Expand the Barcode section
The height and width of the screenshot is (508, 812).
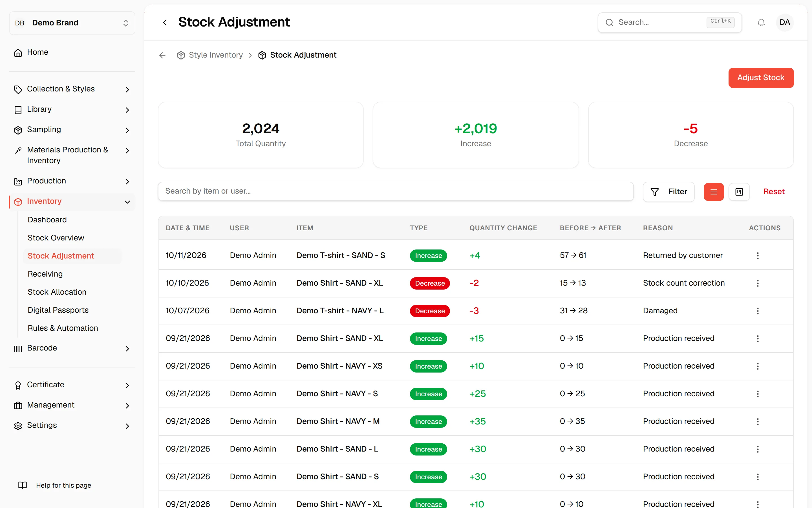click(72, 348)
